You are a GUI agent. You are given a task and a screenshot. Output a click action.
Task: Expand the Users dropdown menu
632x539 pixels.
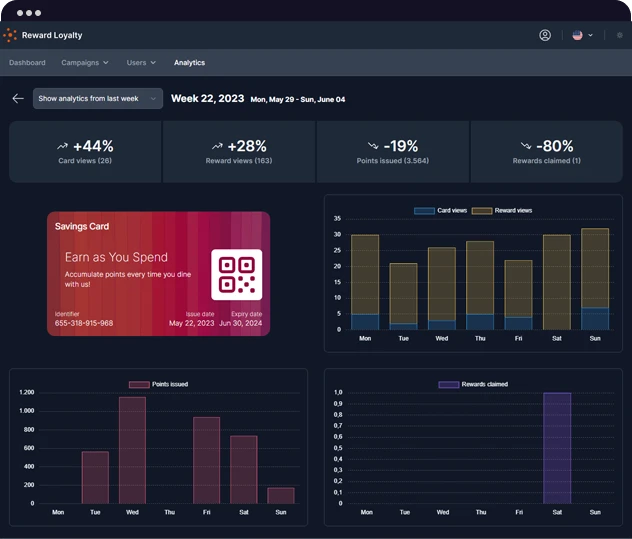[141, 63]
